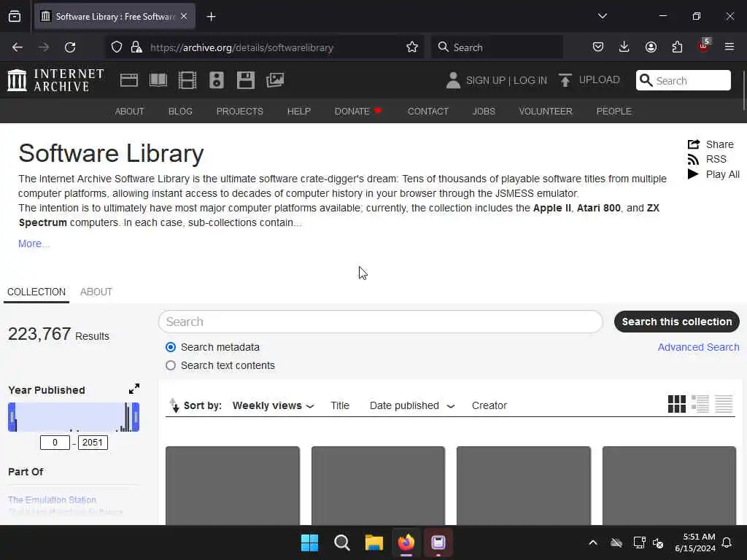The height and width of the screenshot is (560, 747).
Task: Open Firefox extensions puzzle icon
Action: (677, 47)
